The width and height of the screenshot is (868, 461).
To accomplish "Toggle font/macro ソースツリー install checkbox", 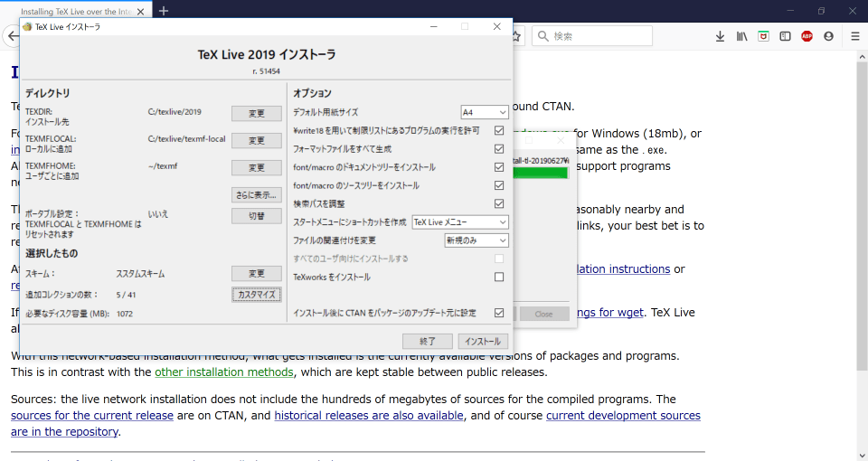I will 499,185.
